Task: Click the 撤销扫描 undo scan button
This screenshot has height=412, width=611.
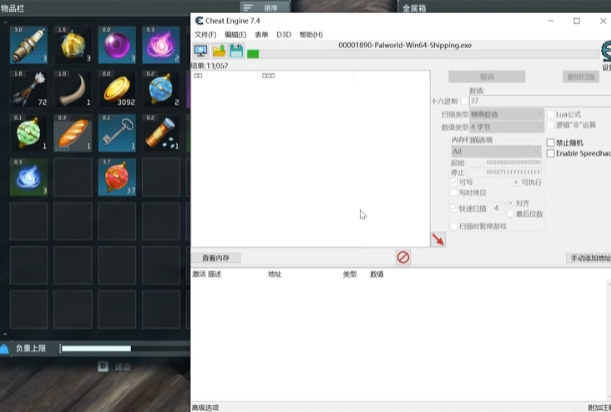Action: pyautogui.click(x=581, y=77)
